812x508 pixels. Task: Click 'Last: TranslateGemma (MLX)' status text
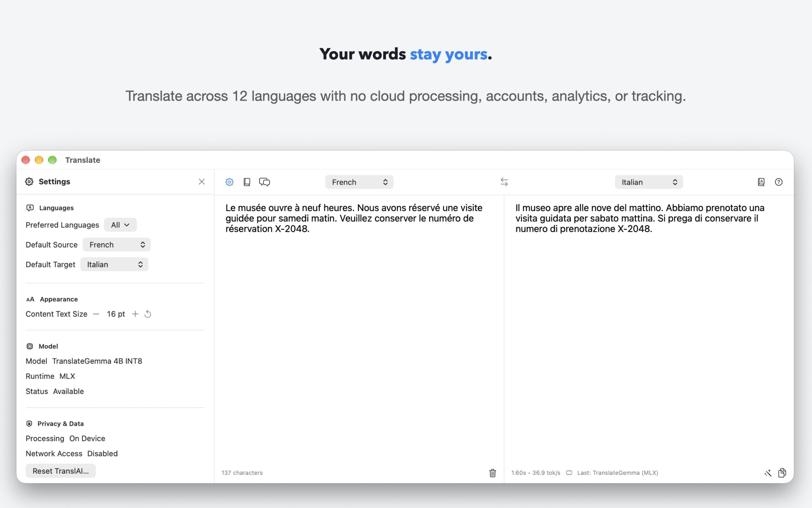pos(618,473)
